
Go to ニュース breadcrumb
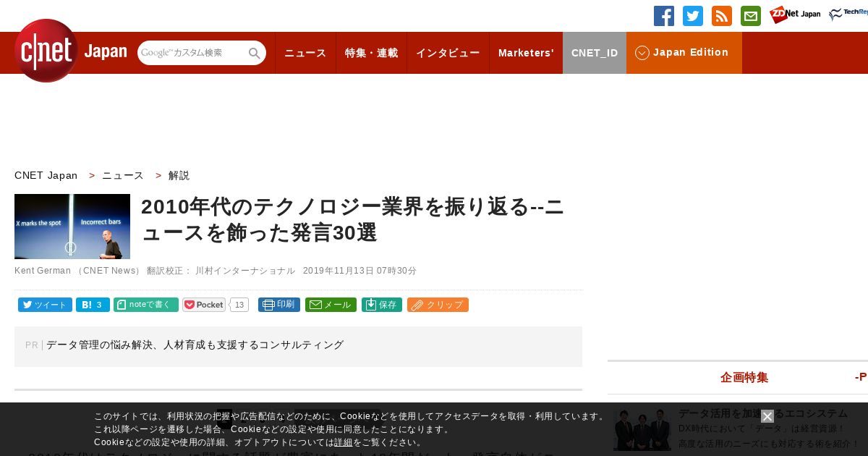click(123, 175)
